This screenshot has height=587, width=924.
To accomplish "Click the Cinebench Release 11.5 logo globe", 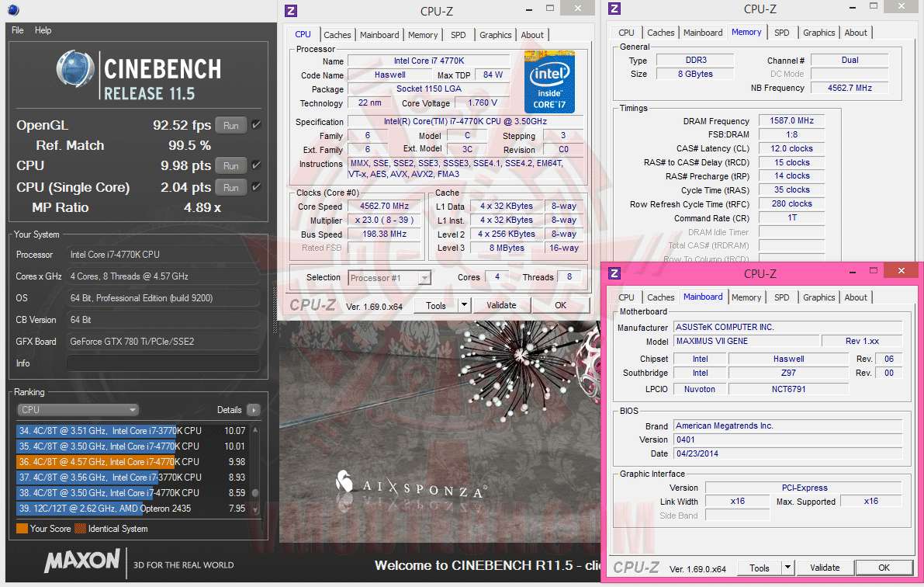I will coord(75,69).
